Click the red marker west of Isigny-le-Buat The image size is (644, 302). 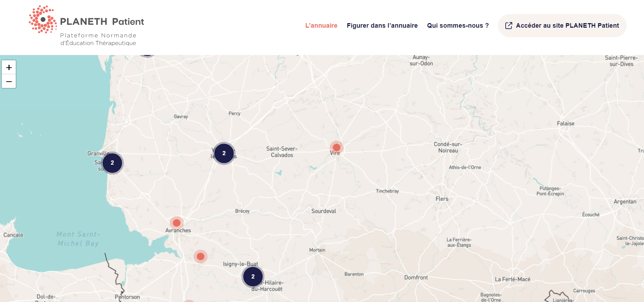coord(200,256)
